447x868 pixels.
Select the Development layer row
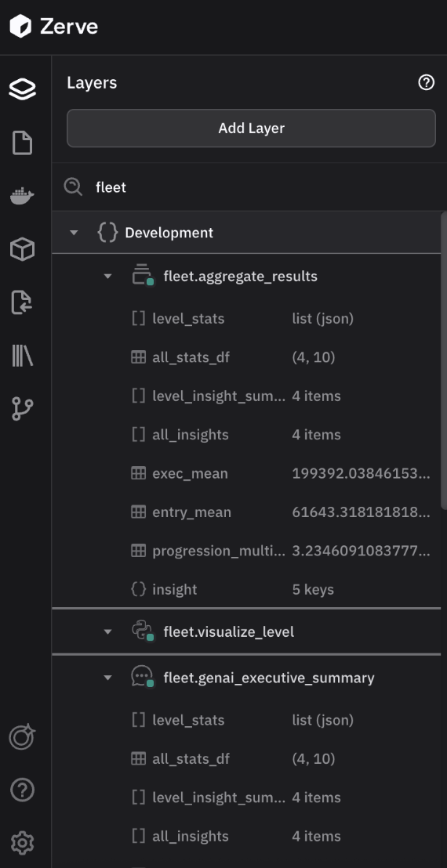click(x=246, y=233)
